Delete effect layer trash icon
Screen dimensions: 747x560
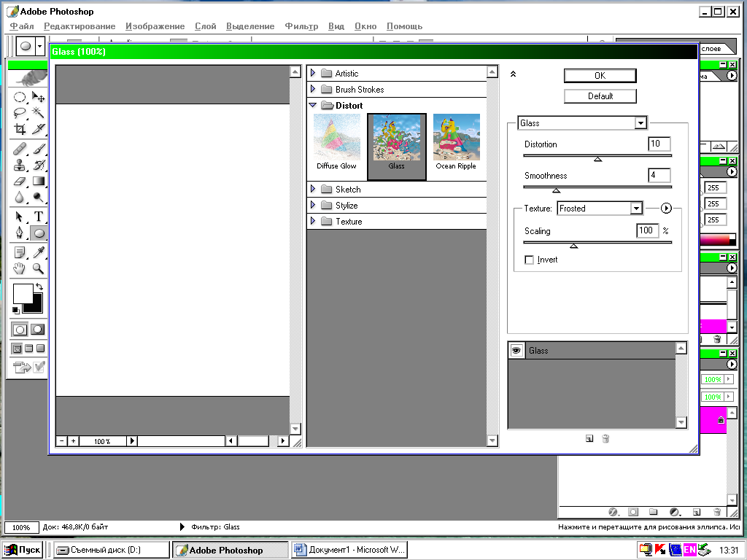[x=605, y=439]
